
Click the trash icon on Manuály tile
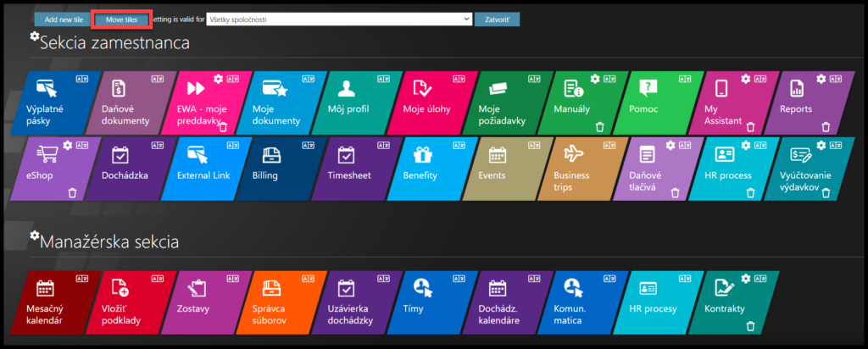tap(599, 127)
